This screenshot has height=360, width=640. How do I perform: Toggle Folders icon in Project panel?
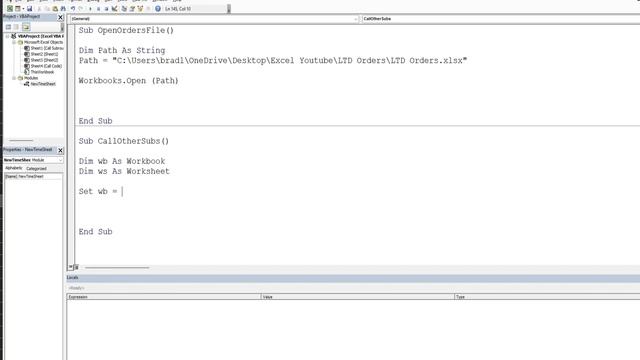point(26,27)
